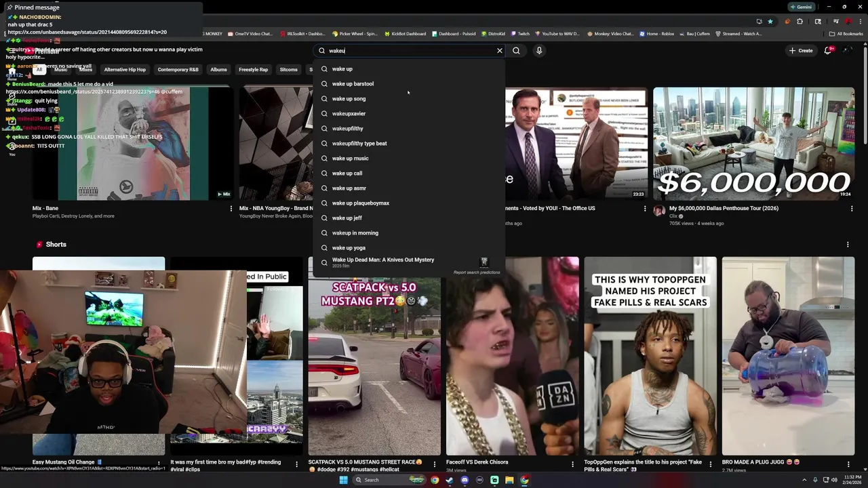Select 'wakeupfilthy type beat' suggestion

click(x=409, y=143)
